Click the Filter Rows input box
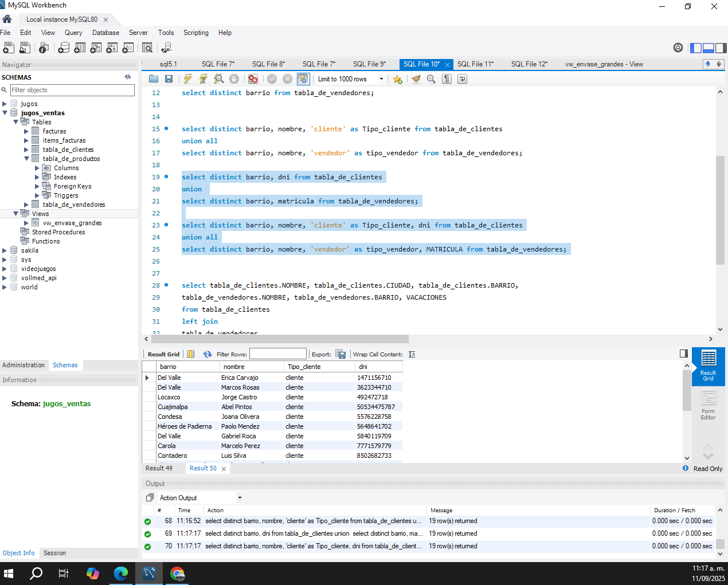 tap(278, 354)
